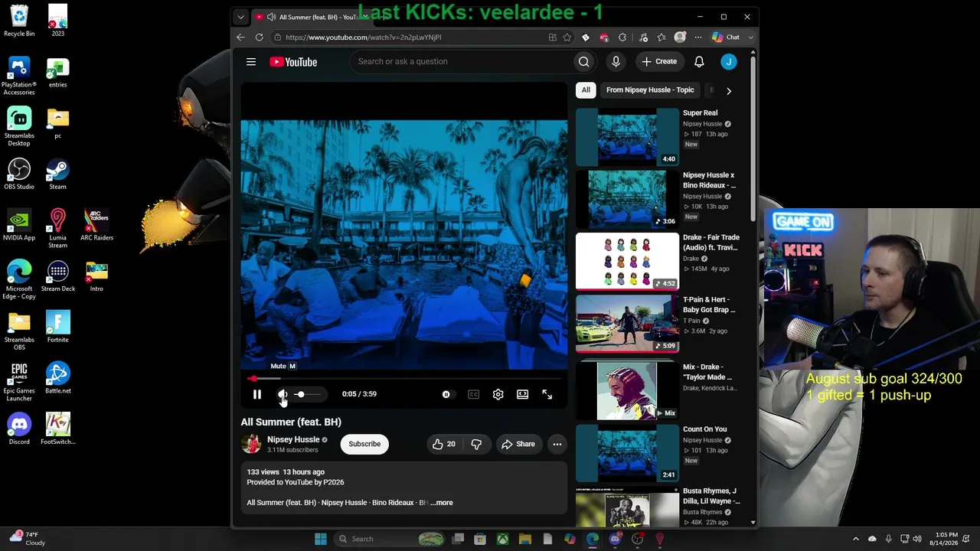Screen dimensions: 980x551
Task: Open the Mix - Drake Taylor Made playlist
Action: 627,390
